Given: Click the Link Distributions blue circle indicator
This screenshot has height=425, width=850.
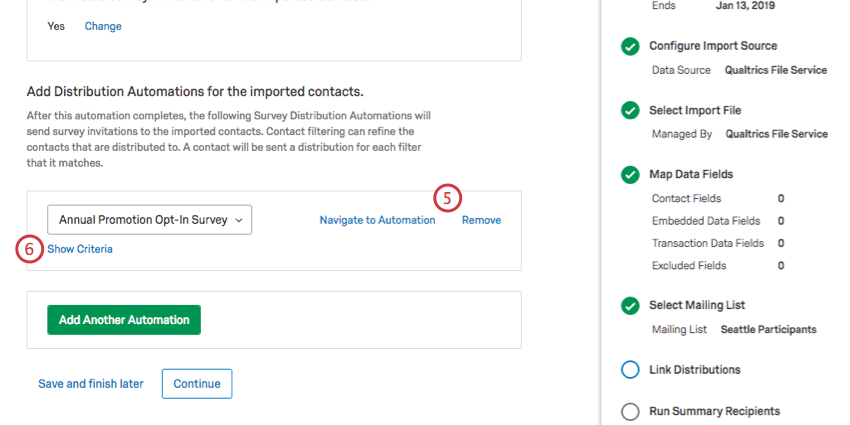Looking at the screenshot, I should coord(629,370).
